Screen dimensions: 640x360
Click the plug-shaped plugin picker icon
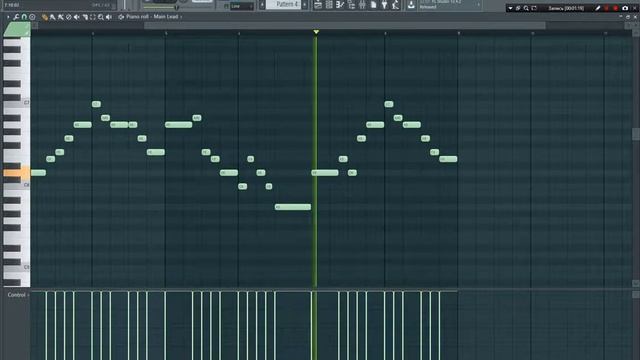[384, 5]
